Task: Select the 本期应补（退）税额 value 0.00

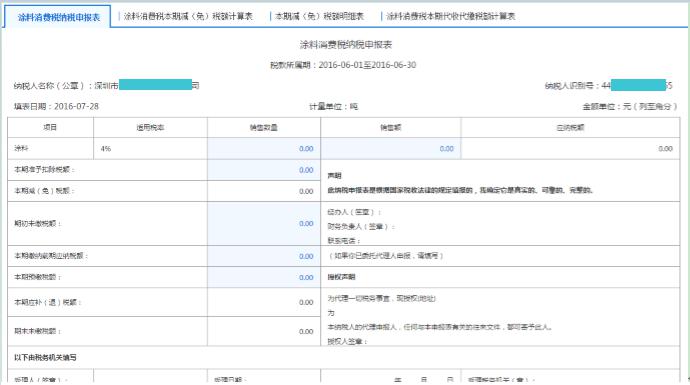Action: point(306,302)
